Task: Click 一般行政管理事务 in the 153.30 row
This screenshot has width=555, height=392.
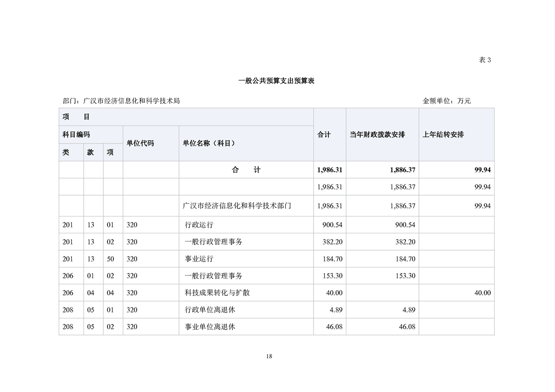Action: click(x=213, y=276)
